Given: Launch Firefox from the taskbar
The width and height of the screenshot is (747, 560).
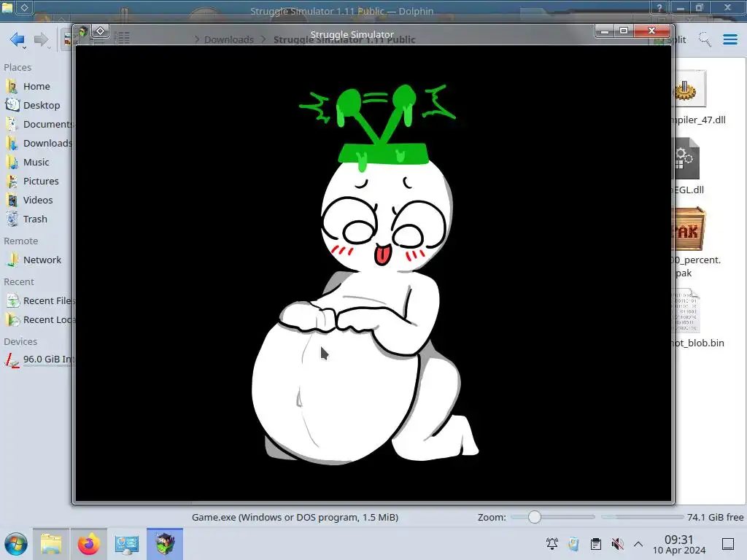Looking at the screenshot, I should (88, 544).
